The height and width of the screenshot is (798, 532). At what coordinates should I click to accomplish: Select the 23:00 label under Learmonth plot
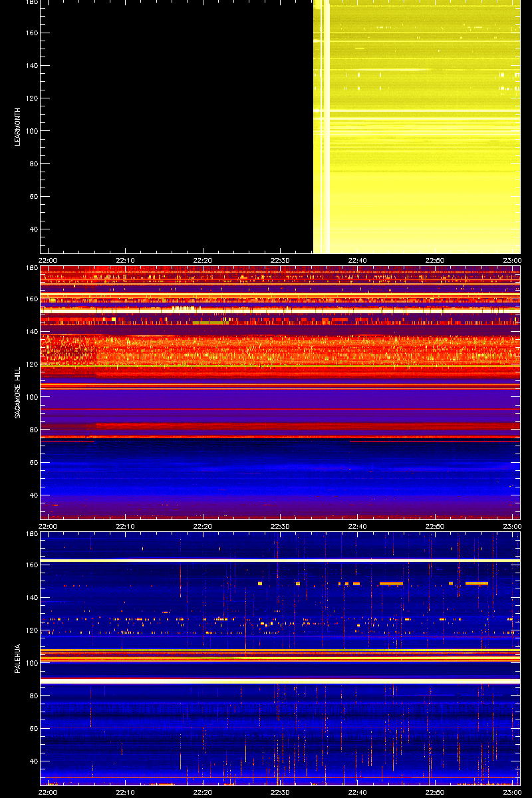click(512, 260)
